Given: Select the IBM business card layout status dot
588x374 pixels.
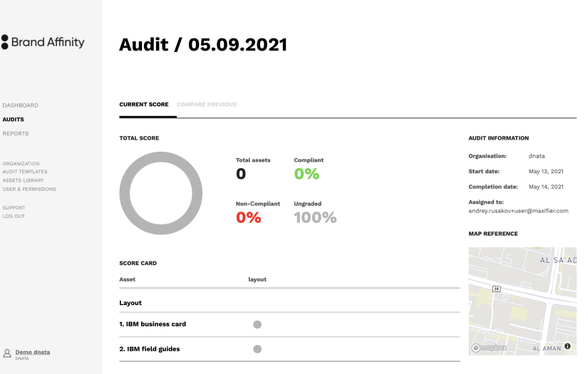Looking at the screenshot, I should pos(257,325).
